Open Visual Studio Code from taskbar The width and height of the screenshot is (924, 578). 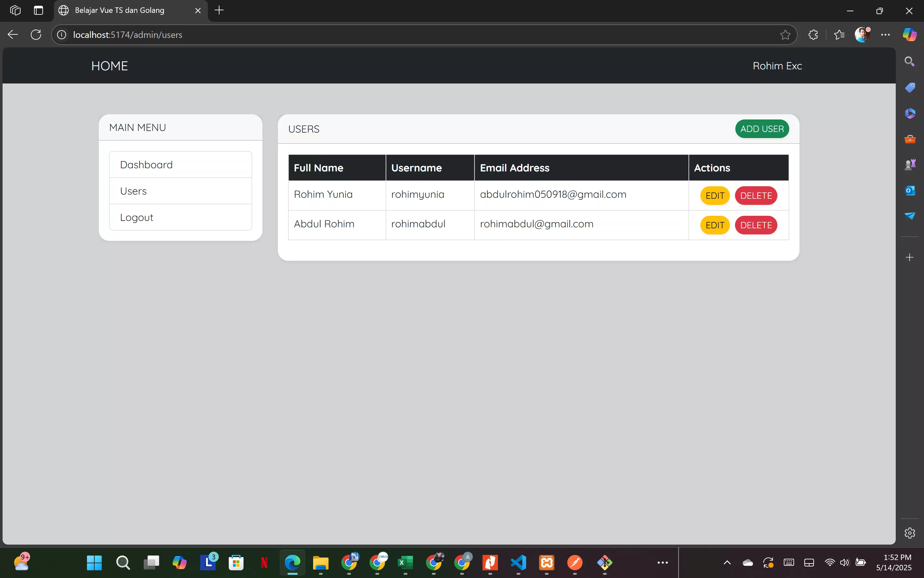(518, 563)
